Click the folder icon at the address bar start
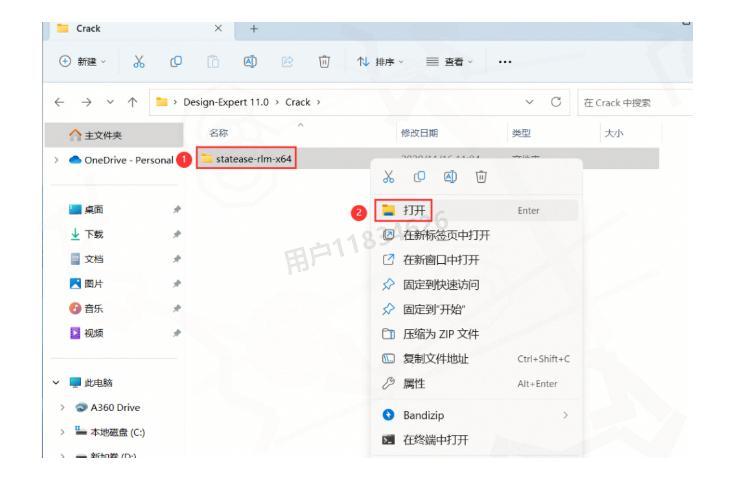This screenshot has height=480, width=733. (x=162, y=102)
